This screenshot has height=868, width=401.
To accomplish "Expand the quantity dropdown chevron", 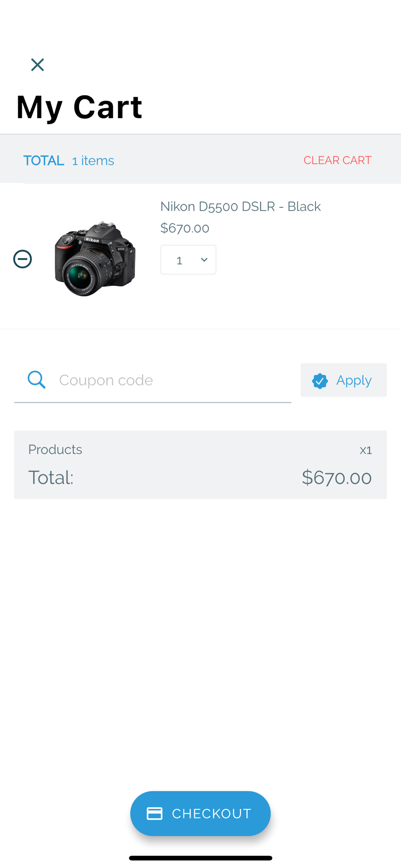I will tap(204, 260).
